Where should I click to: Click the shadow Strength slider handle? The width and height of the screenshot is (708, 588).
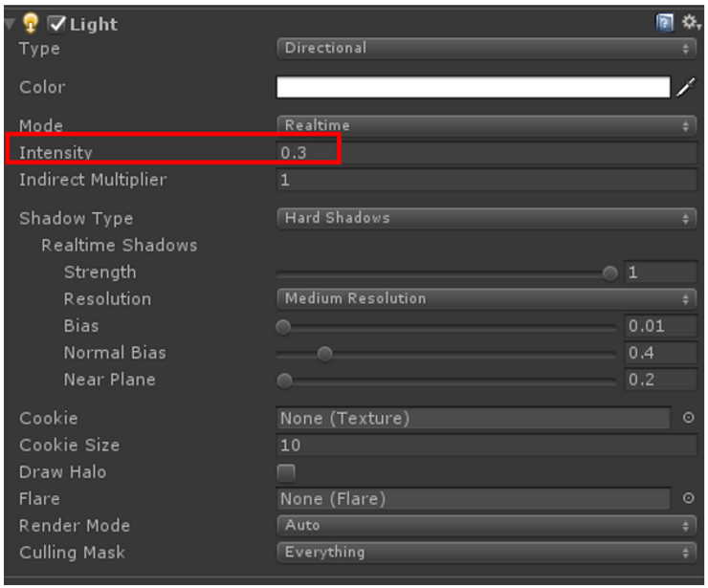click(610, 272)
